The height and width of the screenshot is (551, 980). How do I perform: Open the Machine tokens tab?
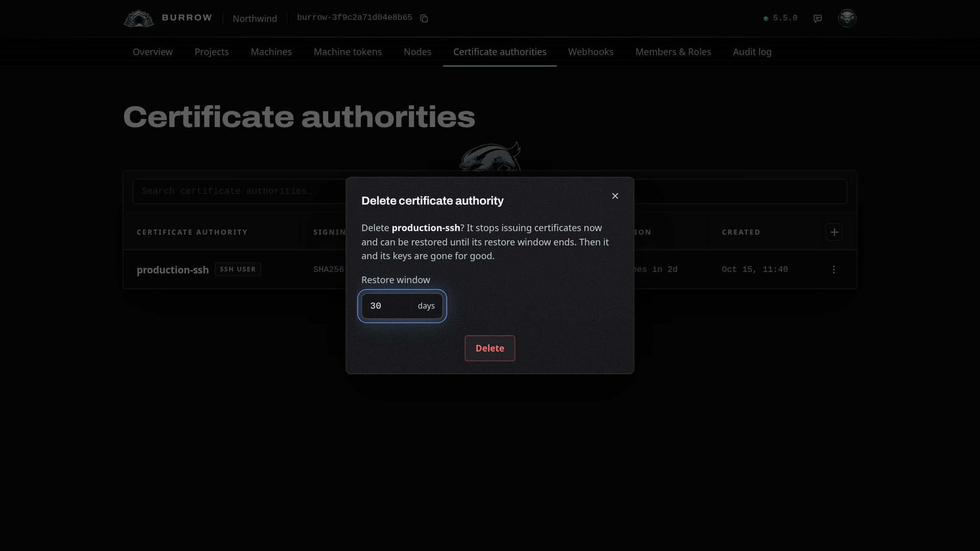click(348, 52)
